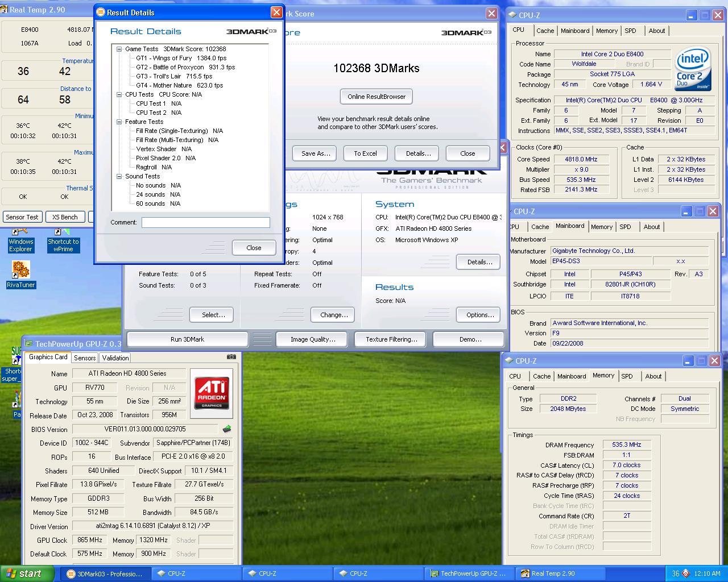Click the Comment input field
This screenshot has height=582, width=728.
[206, 222]
